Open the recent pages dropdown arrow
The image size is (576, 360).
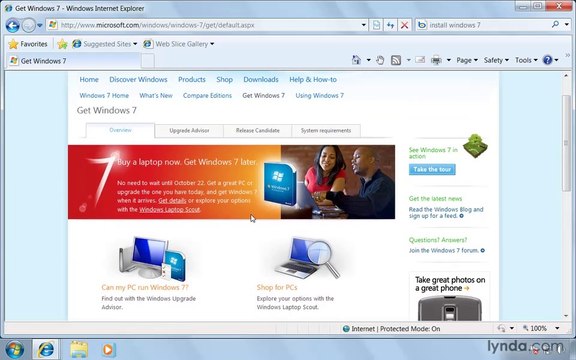pos(40,26)
